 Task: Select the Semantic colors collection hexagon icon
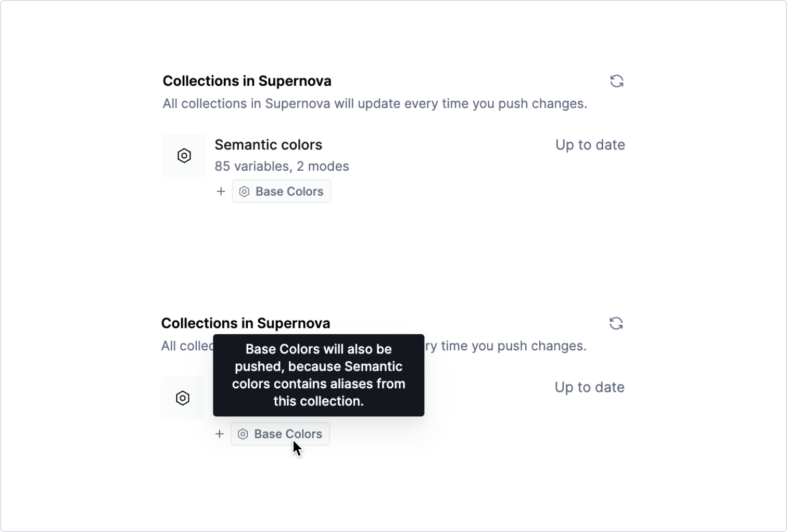click(184, 156)
